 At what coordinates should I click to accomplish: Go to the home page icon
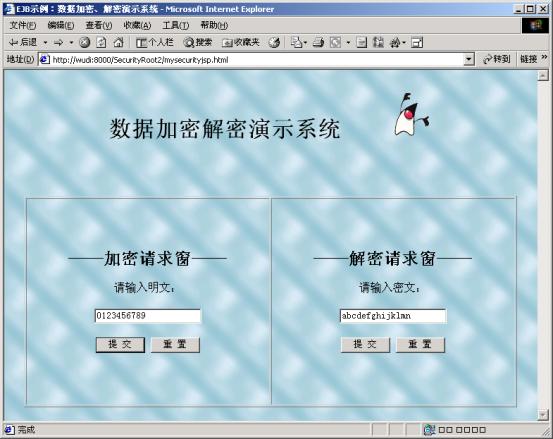pos(118,43)
